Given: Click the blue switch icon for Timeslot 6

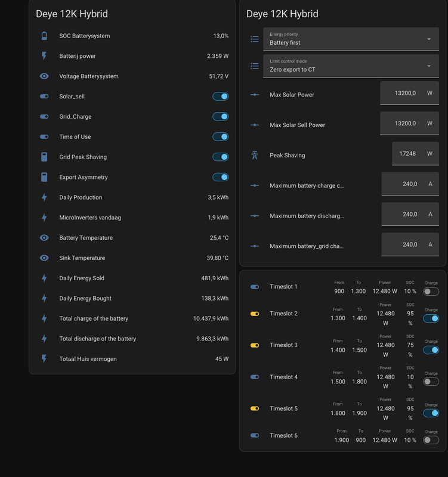Looking at the screenshot, I should [255, 435].
